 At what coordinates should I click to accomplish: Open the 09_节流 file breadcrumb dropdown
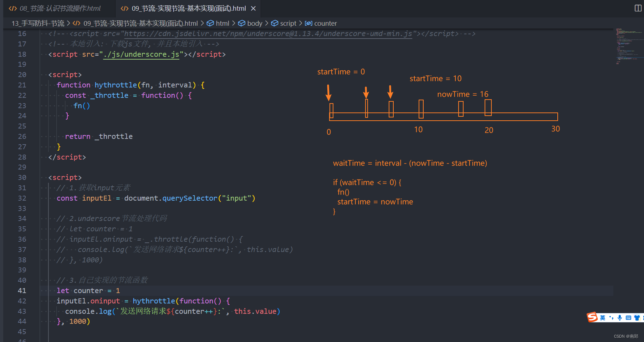(x=140, y=23)
